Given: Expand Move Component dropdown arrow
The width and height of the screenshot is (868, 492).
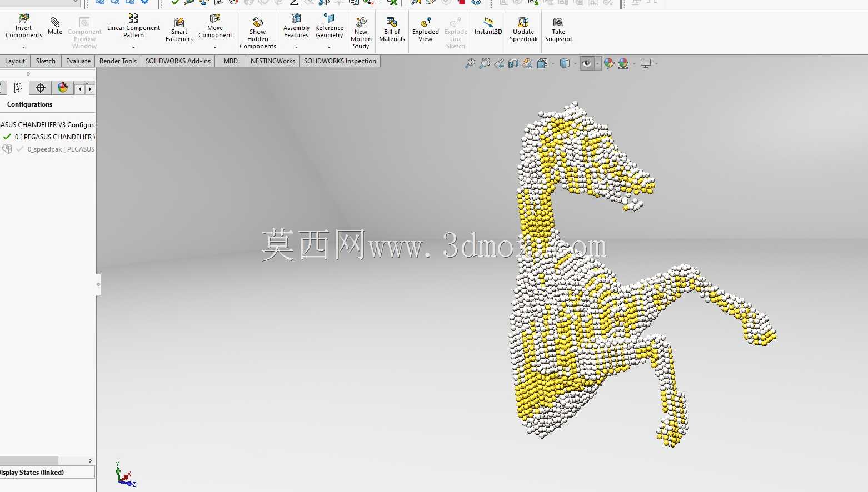Looking at the screenshot, I should pyautogui.click(x=215, y=47).
